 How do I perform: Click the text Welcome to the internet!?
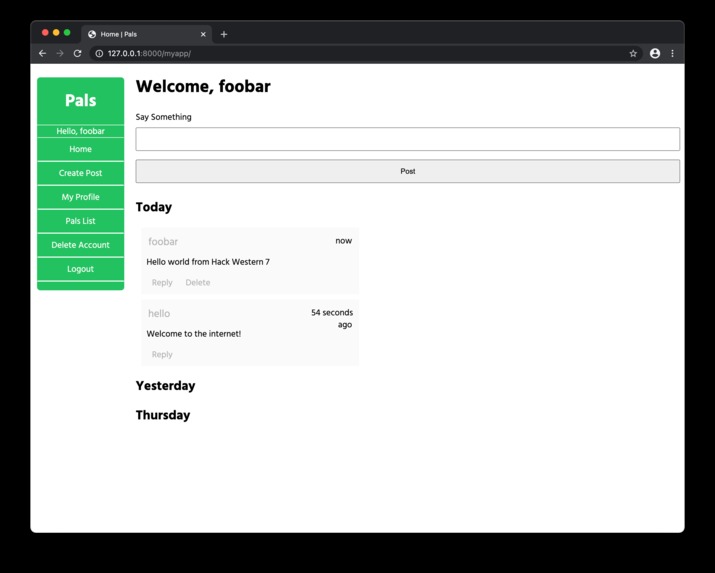[x=193, y=334]
